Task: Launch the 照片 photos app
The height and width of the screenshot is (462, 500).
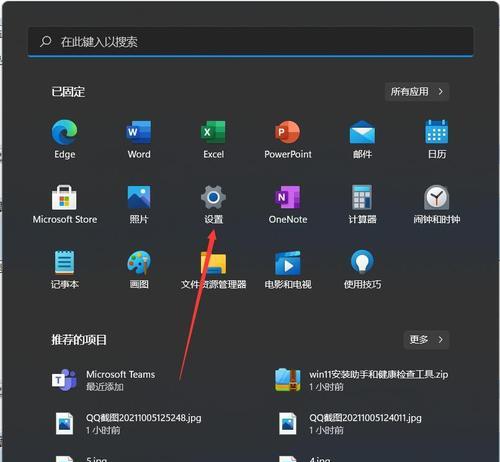Action: tap(139, 204)
